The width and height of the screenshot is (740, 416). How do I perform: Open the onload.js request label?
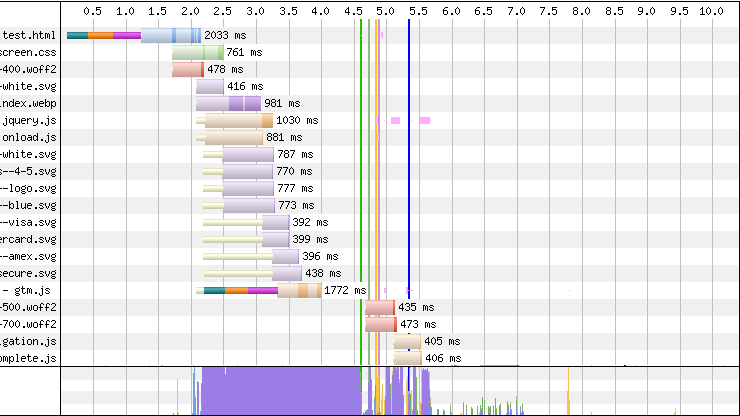tap(30, 137)
